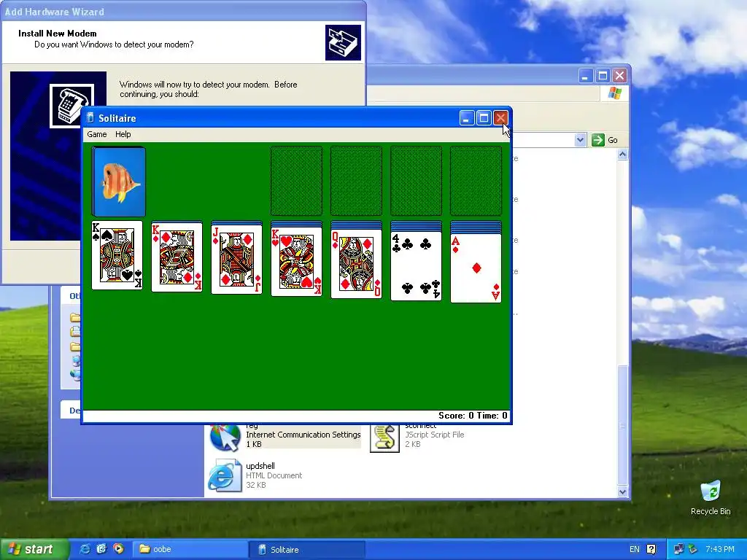
Task: Click the 'updshell' file name
Action: (x=260, y=466)
